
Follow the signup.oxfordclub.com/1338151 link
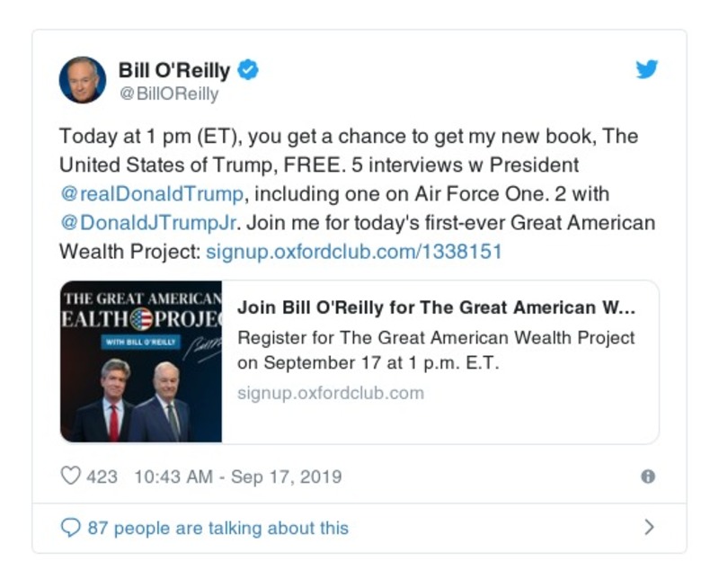tap(353, 251)
